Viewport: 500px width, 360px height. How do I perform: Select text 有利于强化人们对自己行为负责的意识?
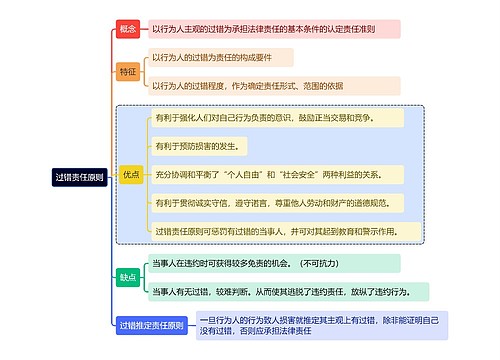click(223, 118)
